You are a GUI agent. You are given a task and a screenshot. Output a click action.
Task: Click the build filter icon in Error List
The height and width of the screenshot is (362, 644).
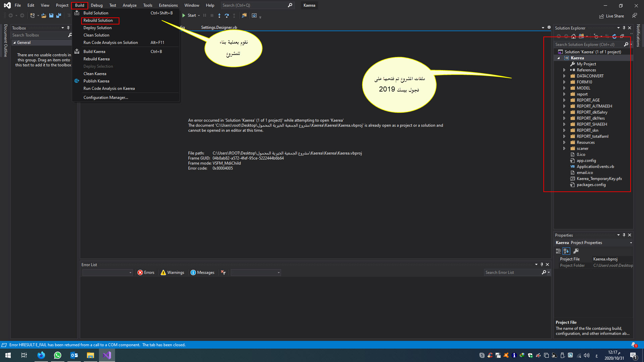(223, 273)
